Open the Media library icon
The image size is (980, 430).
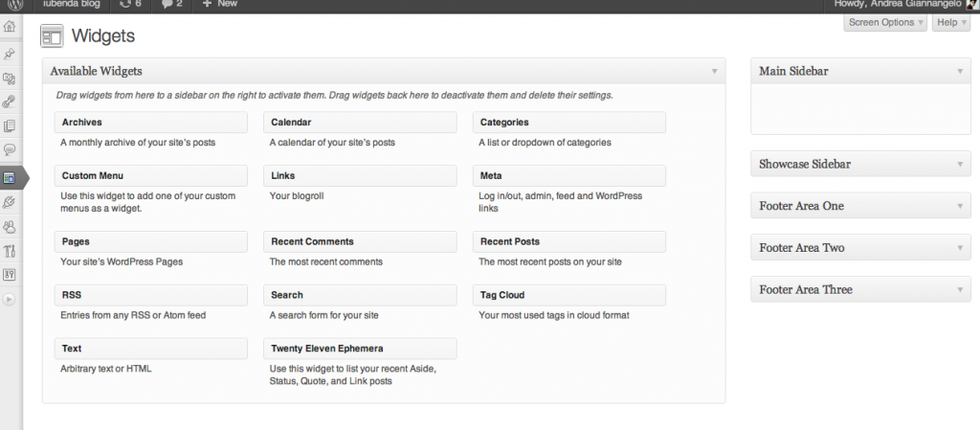tap(10, 79)
